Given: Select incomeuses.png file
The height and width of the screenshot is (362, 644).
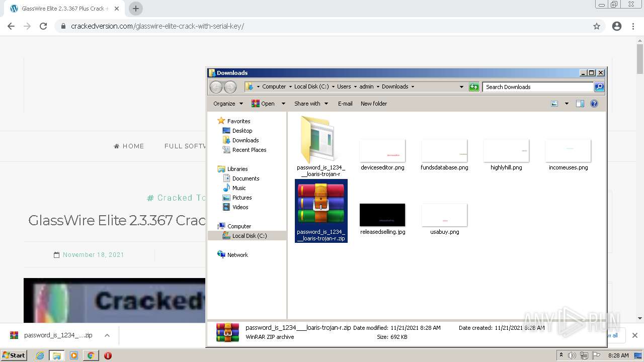Looking at the screenshot, I should (568, 155).
